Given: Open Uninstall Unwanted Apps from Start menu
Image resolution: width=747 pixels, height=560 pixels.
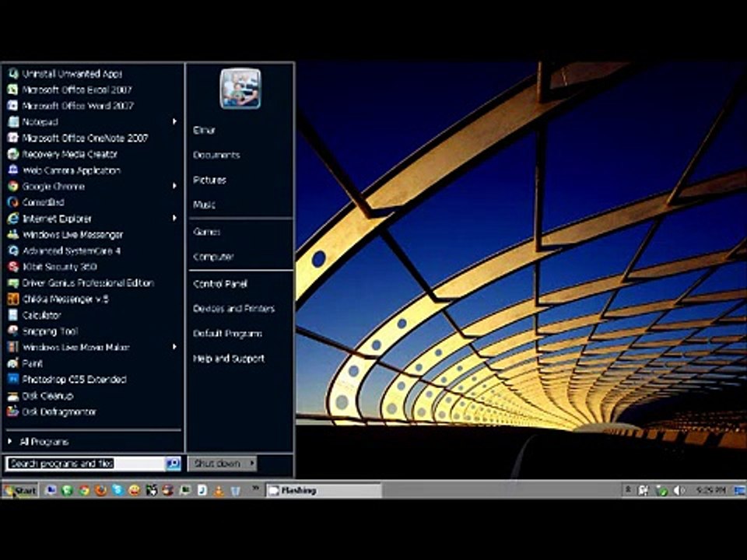Looking at the screenshot, I should tap(93, 74).
